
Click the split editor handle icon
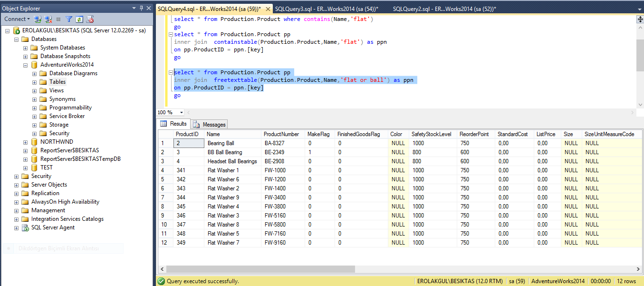640,19
